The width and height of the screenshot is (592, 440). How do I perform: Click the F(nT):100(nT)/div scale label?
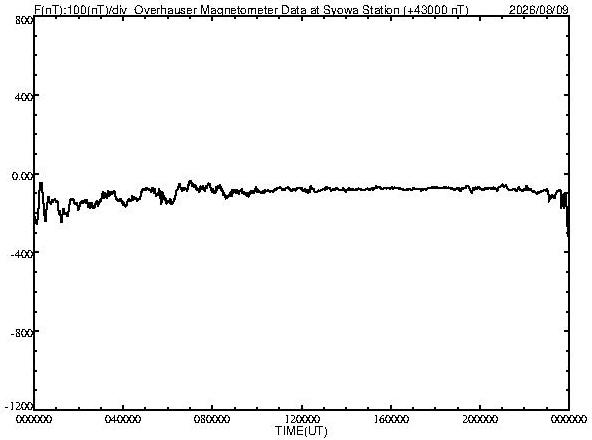[x=80, y=10]
